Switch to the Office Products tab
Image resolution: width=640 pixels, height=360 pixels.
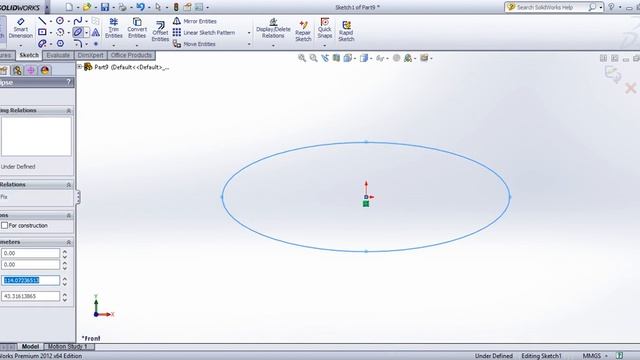tap(131, 55)
